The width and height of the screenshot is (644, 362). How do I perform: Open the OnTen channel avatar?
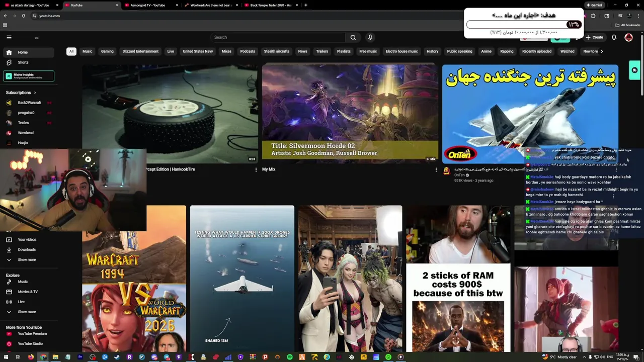[x=446, y=171]
